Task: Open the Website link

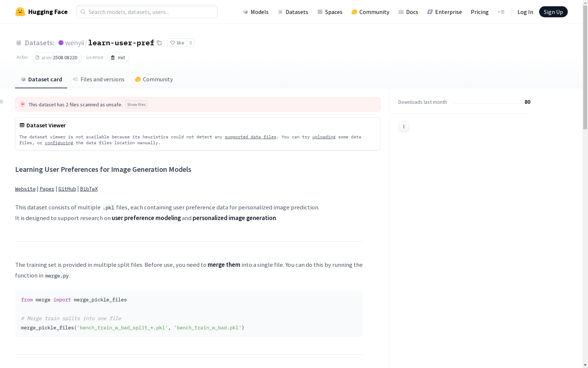Action: [x=25, y=189]
